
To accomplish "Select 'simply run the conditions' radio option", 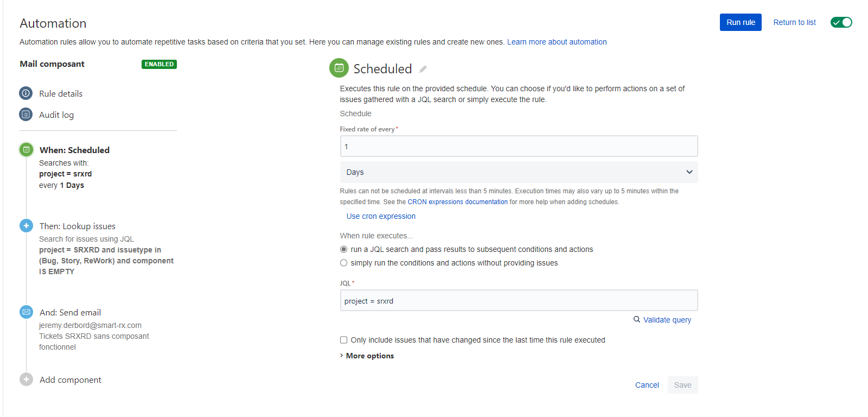I will (343, 263).
